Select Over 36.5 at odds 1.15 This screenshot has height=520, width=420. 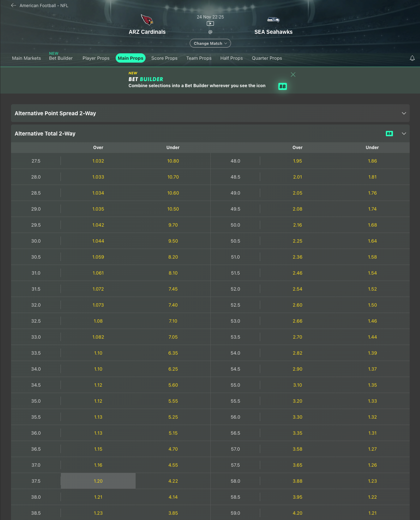98,449
